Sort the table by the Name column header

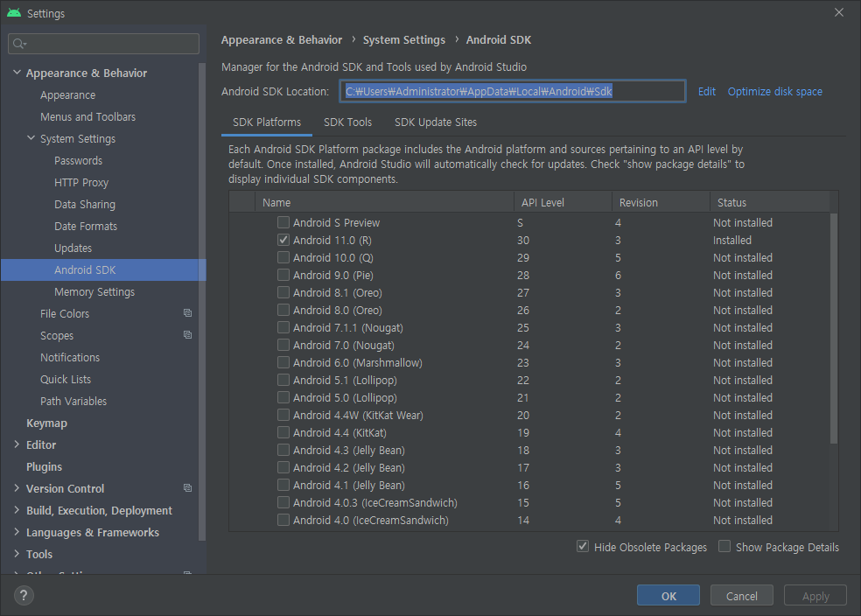tap(384, 202)
